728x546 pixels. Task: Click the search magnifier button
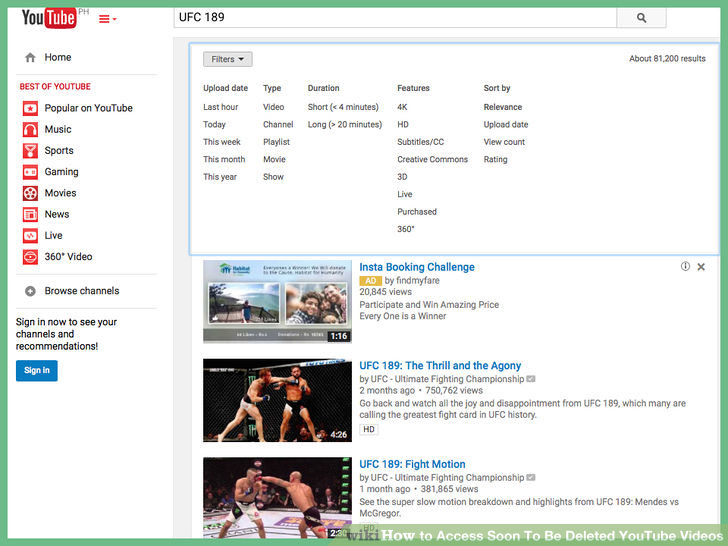[x=641, y=18]
